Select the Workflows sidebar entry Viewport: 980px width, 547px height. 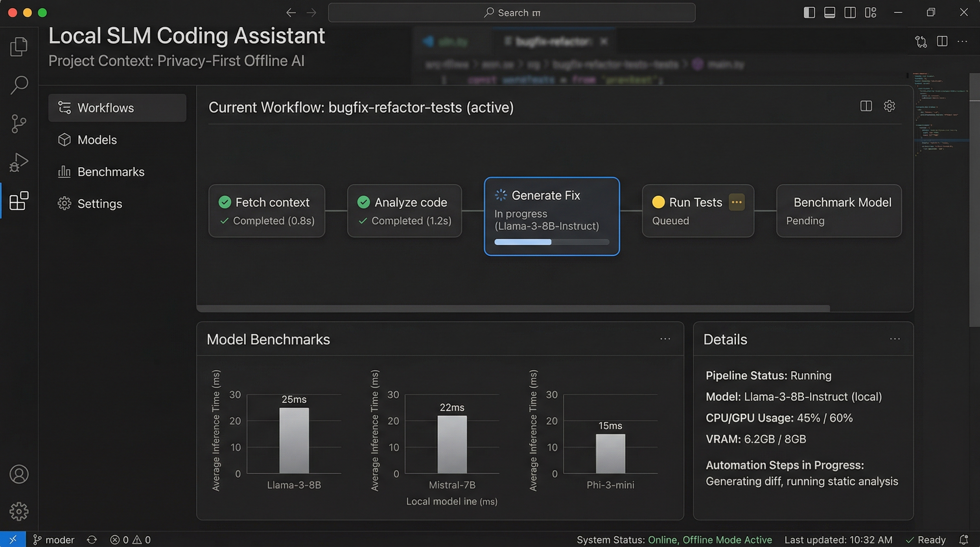[x=106, y=108]
